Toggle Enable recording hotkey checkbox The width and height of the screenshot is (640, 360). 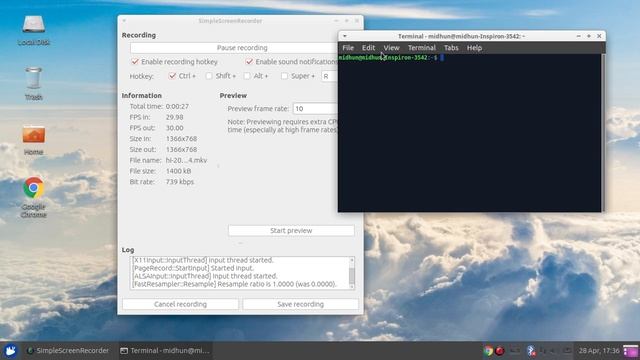(135, 62)
